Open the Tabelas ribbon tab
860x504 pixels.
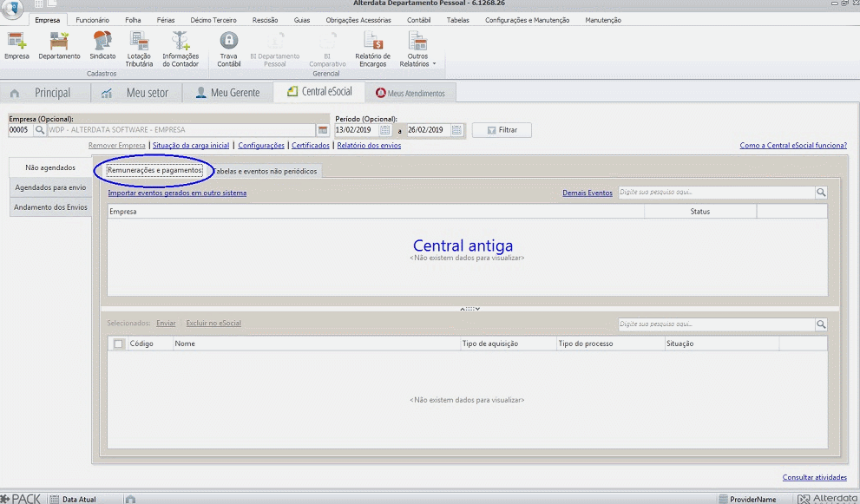point(458,20)
